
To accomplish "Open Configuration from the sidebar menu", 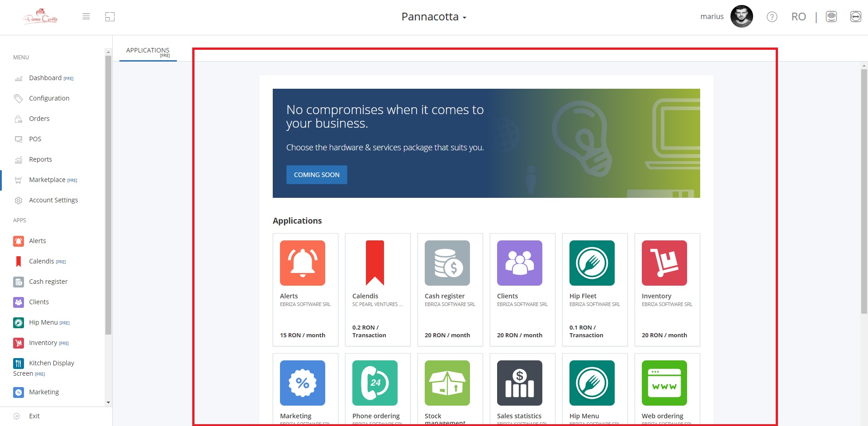I will click(49, 98).
